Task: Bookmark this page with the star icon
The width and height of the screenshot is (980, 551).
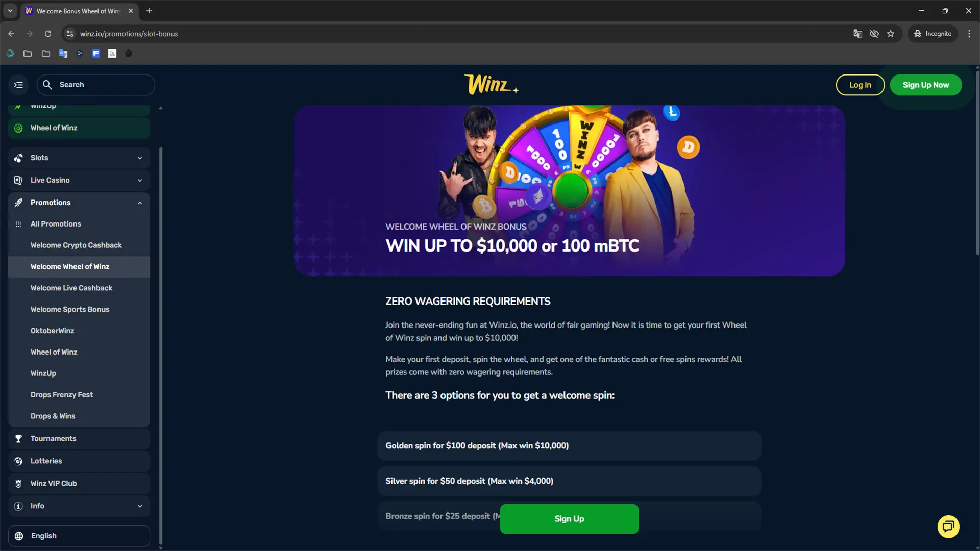Action: click(x=891, y=34)
